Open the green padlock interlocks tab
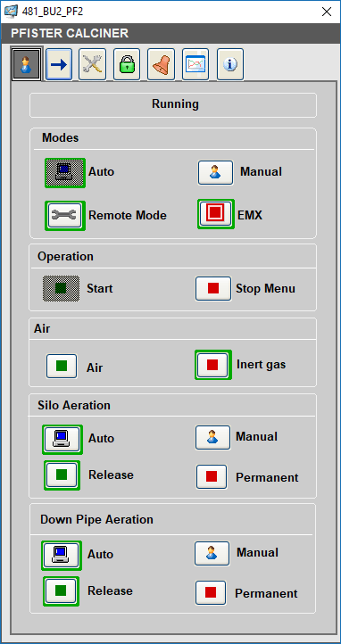The height and width of the screenshot is (644, 341). point(127,64)
